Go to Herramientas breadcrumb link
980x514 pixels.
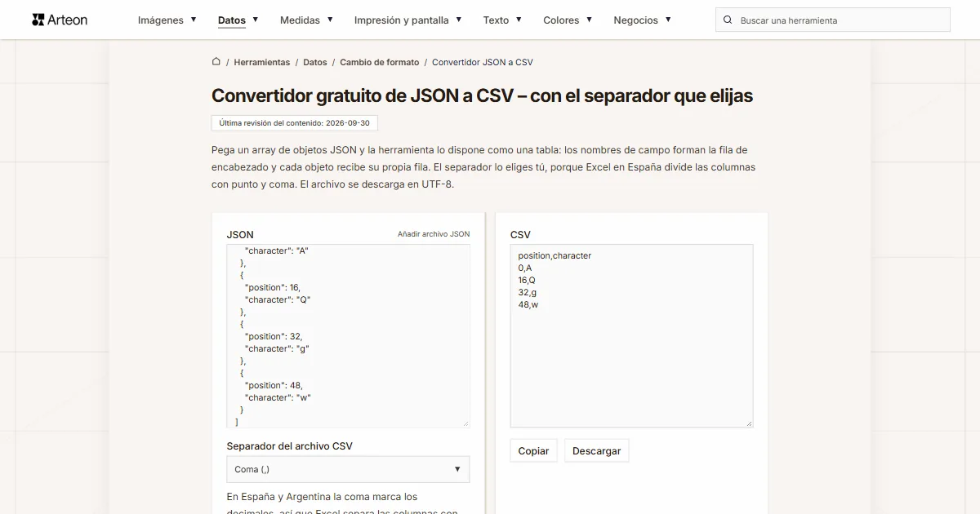coord(262,62)
